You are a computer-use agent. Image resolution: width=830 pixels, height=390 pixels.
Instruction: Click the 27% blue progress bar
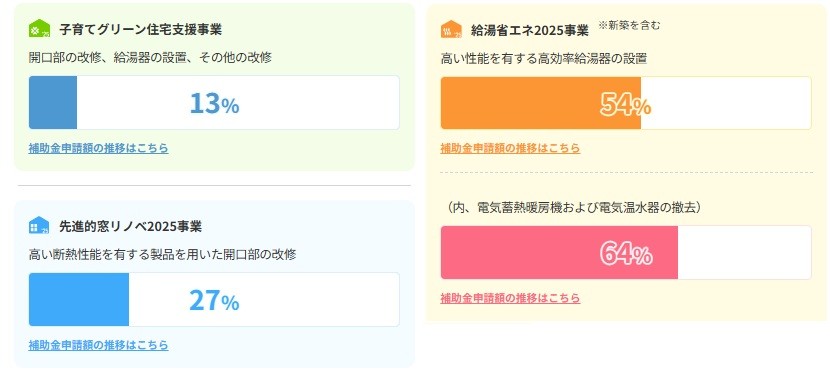pyautogui.click(x=214, y=300)
